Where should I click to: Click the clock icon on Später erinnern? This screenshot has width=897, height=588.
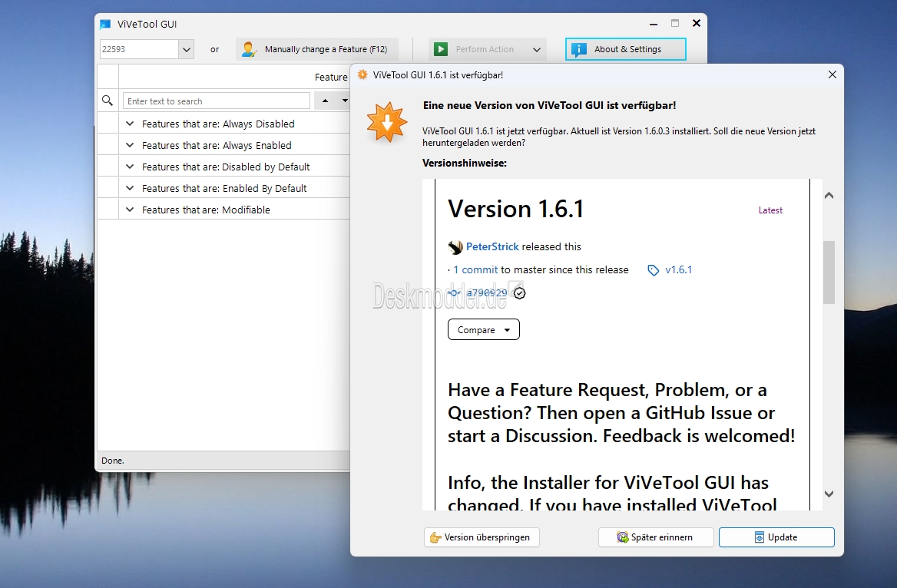[622, 537]
